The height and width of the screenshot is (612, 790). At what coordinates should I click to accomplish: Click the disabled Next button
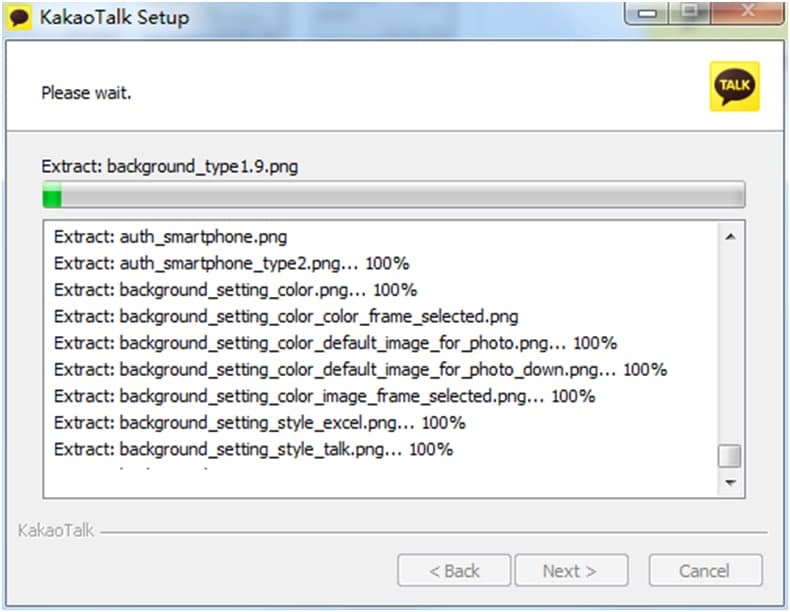(x=570, y=571)
